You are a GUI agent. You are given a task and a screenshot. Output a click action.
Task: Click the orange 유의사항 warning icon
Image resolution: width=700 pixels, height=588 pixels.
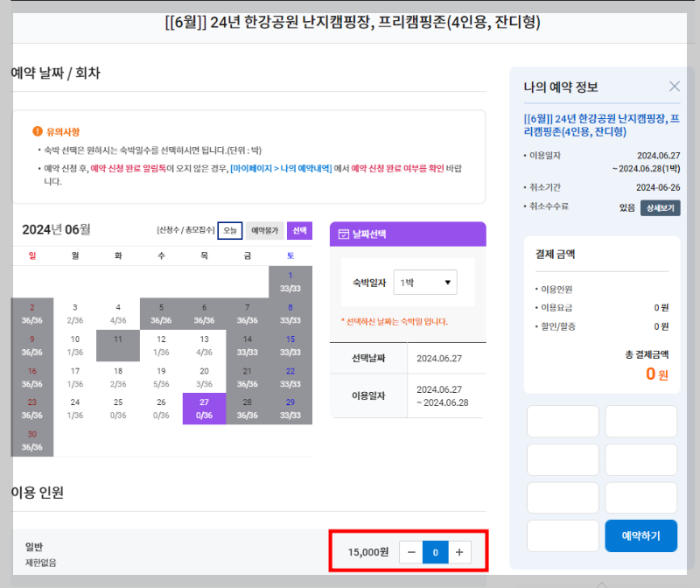click(x=38, y=131)
